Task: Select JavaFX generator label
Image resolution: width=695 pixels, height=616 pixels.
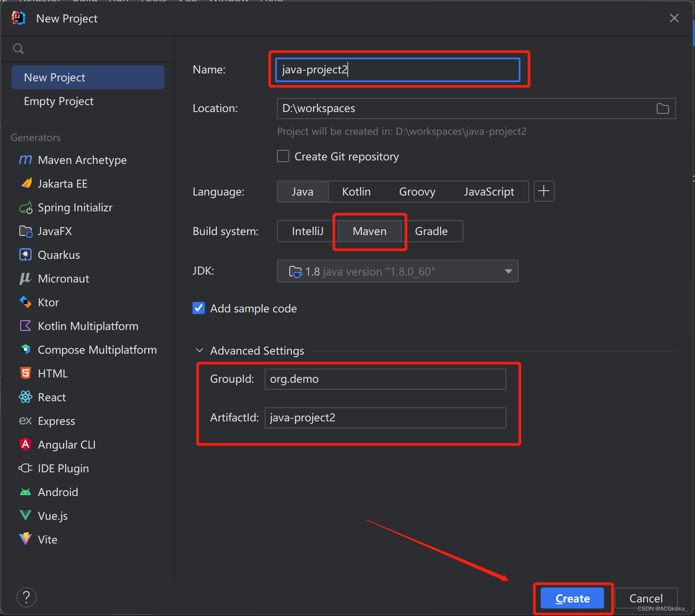Action: click(x=55, y=231)
